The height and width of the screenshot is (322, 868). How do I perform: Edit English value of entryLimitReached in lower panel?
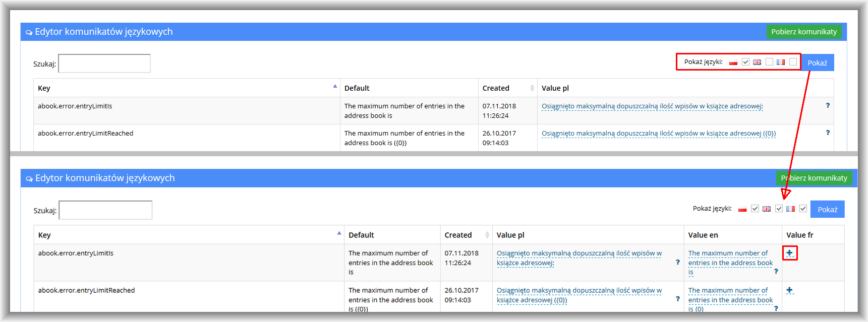[x=730, y=299]
